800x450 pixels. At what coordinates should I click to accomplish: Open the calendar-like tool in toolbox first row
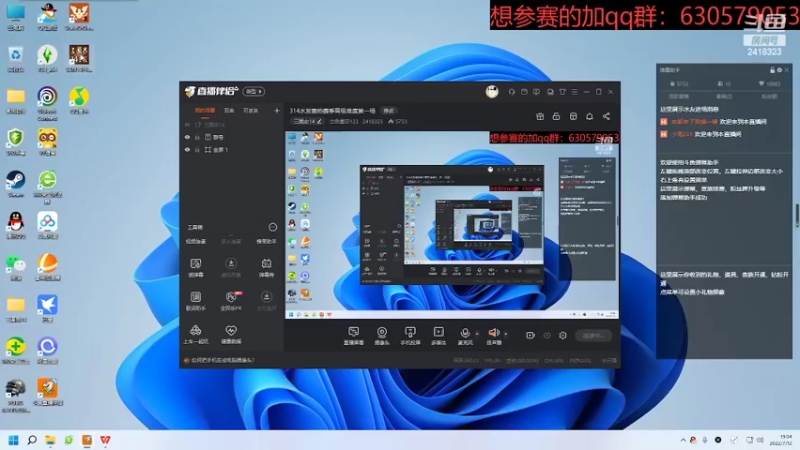click(x=266, y=267)
